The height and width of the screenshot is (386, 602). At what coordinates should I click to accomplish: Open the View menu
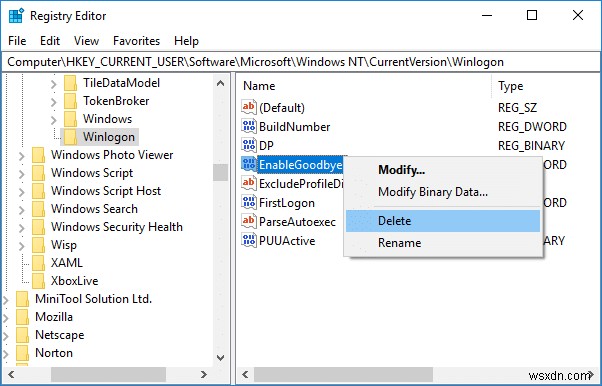86,41
